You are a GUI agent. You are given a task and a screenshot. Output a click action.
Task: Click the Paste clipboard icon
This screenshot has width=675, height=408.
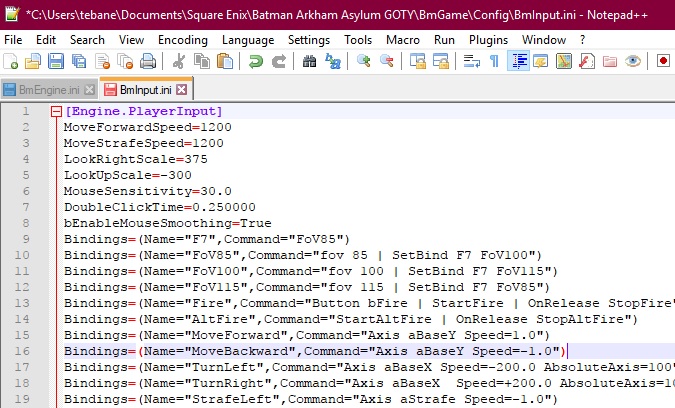(225, 61)
